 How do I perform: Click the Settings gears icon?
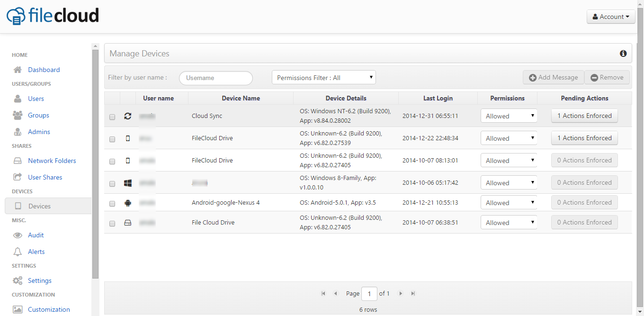(18, 280)
